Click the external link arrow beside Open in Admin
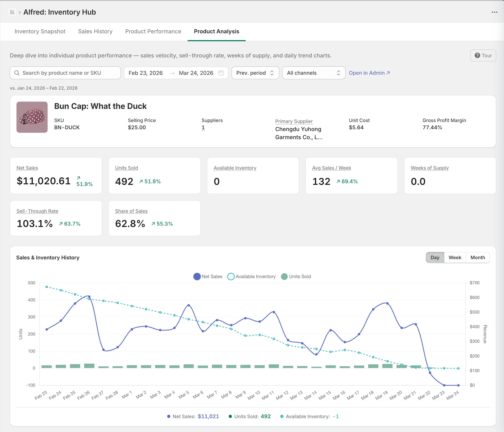Viewport: 504px width, 432px height. coord(388,73)
